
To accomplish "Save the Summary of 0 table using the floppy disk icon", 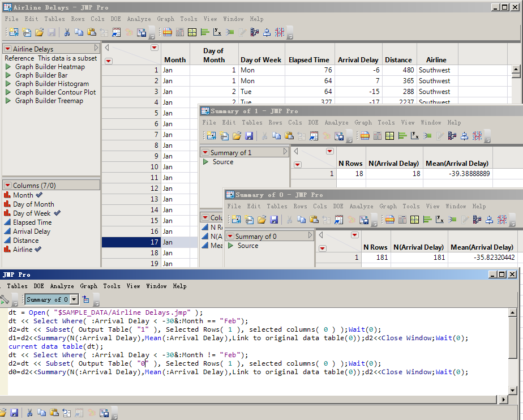I will pos(273,220).
